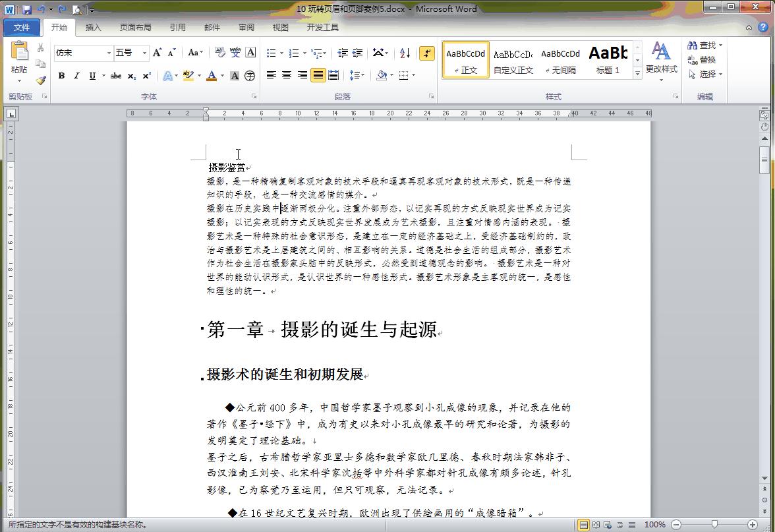Switch to the 引用 References tab
Screen dimensions: 775x532
pyautogui.click(x=177, y=27)
